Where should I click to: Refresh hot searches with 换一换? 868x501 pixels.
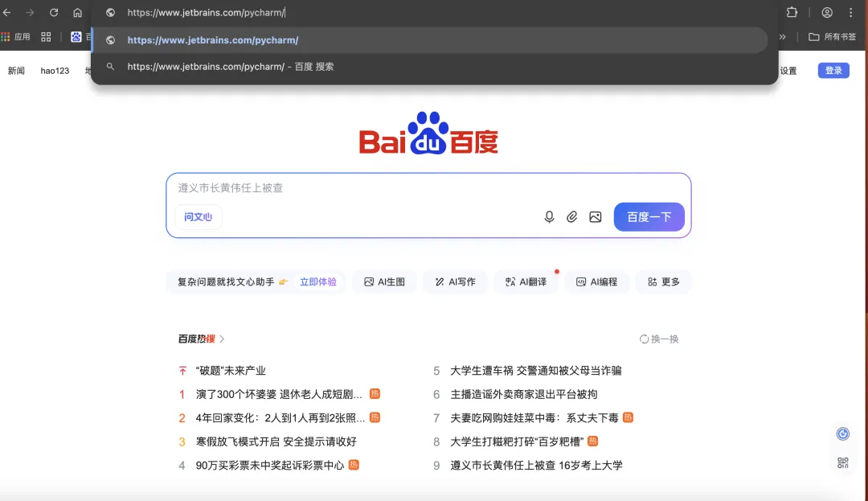659,339
